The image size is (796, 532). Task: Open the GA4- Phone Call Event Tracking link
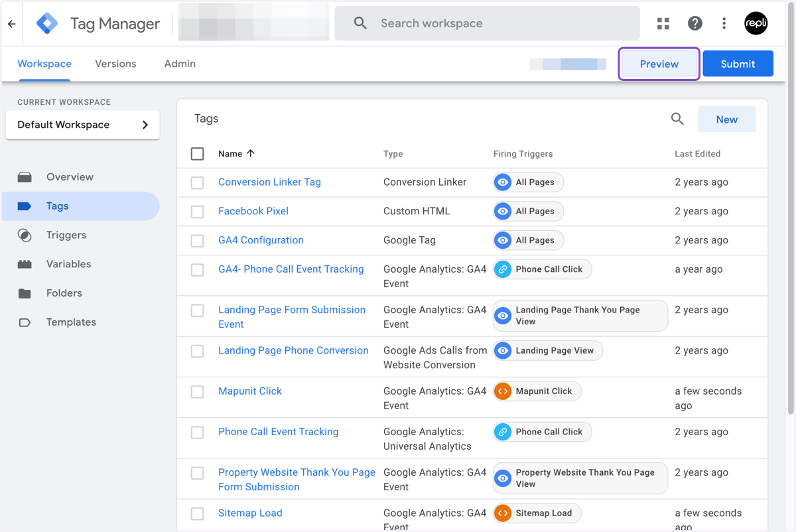point(291,269)
